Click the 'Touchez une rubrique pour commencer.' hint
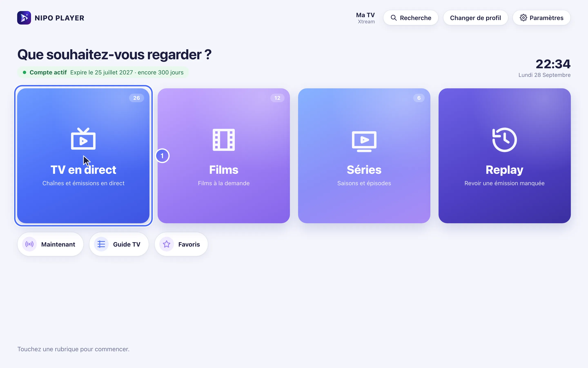 coord(73,349)
